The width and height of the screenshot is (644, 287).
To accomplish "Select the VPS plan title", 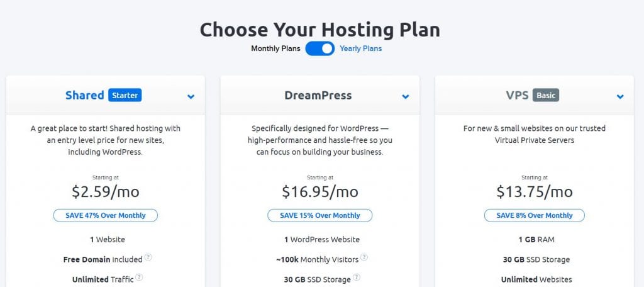I will pos(517,96).
